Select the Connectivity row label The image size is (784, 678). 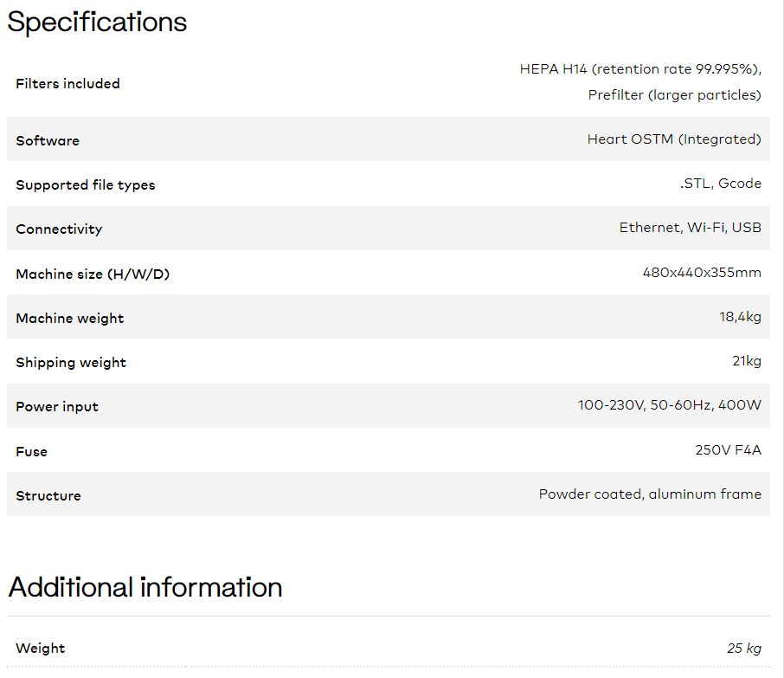coord(59,229)
